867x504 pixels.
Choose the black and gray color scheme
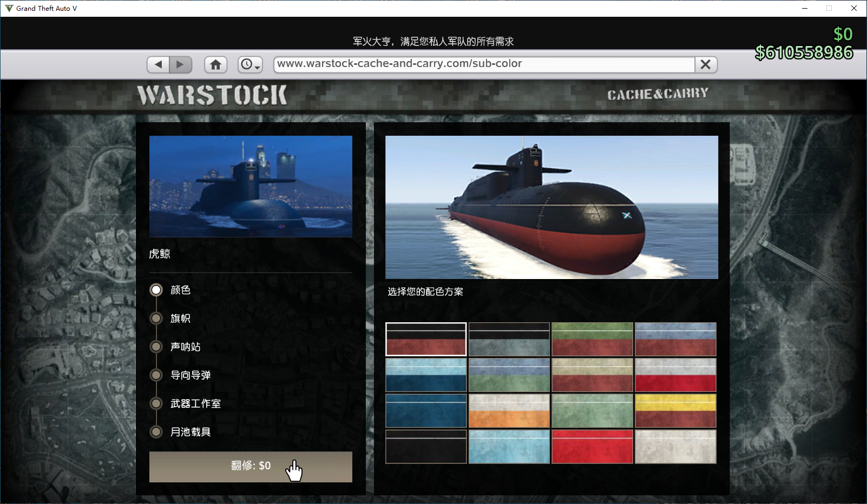click(509, 340)
